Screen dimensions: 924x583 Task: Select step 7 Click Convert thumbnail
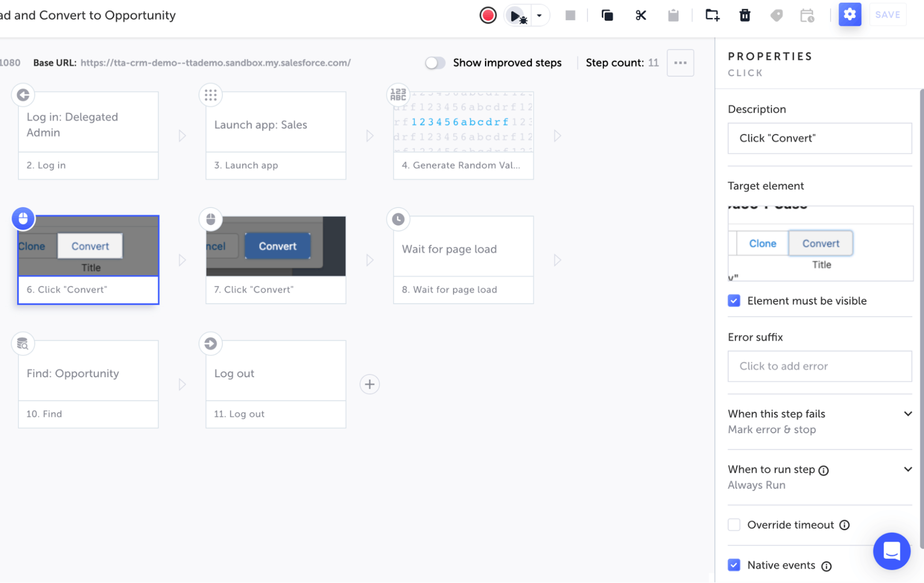click(276, 246)
